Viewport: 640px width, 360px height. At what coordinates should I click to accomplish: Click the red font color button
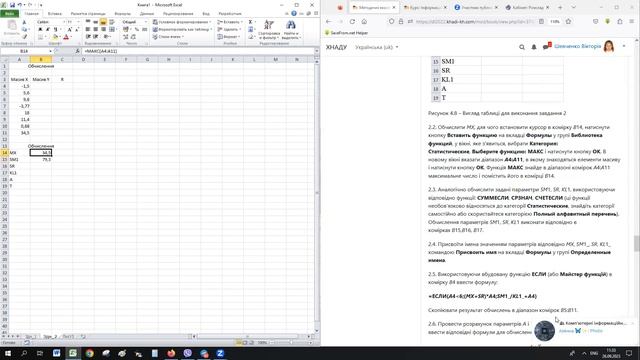66,37
